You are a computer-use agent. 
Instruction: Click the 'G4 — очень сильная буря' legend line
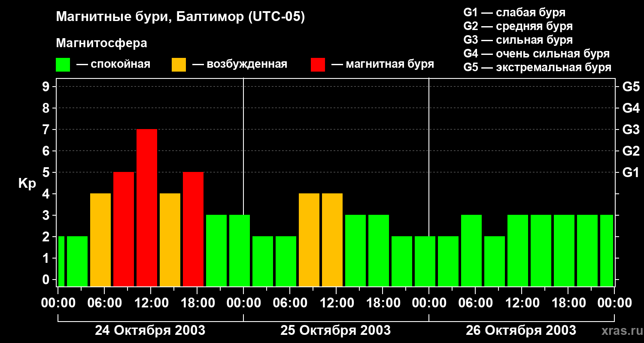(537, 54)
